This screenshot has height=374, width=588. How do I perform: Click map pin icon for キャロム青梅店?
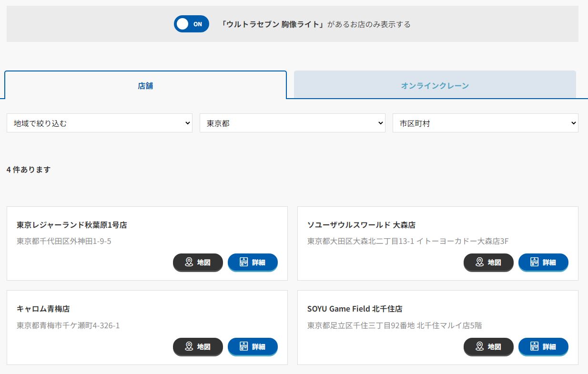(189, 346)
